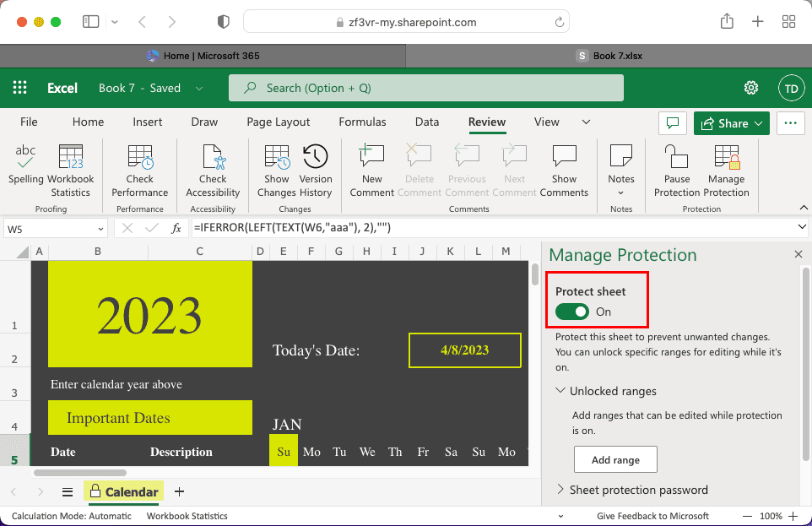Expand the Sheet protection password section
812x526 pixels.
(561, 490)
